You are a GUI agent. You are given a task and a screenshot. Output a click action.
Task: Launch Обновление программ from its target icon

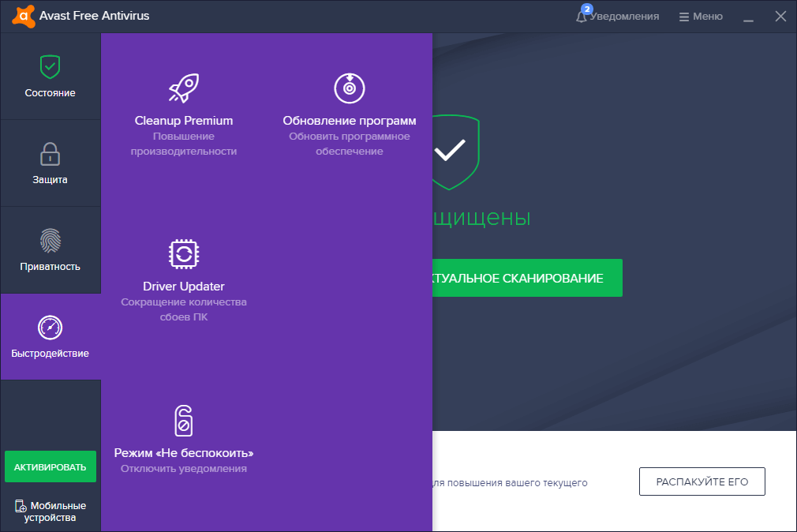[349, 88]
